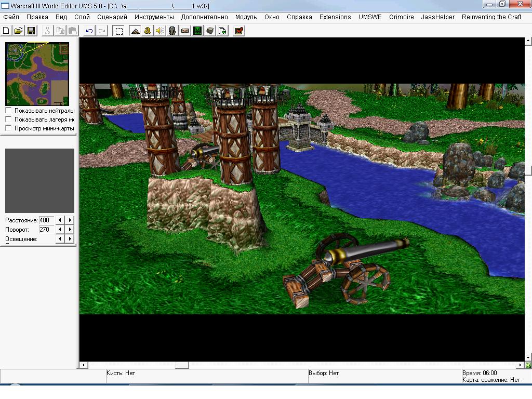This screenshot has width=532, height=399.
Task: Decrease Освещение with left arrow
Action: pos(60,238)
